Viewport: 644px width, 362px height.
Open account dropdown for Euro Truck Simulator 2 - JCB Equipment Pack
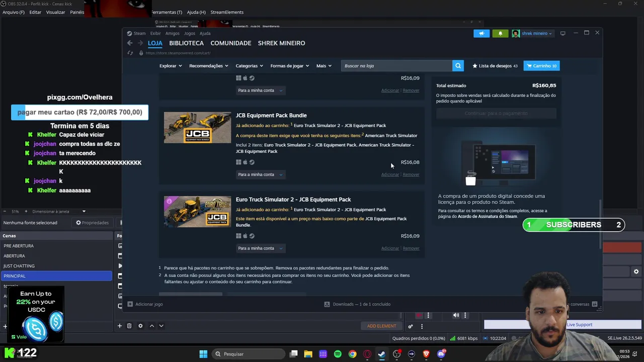tap(260, 248)
